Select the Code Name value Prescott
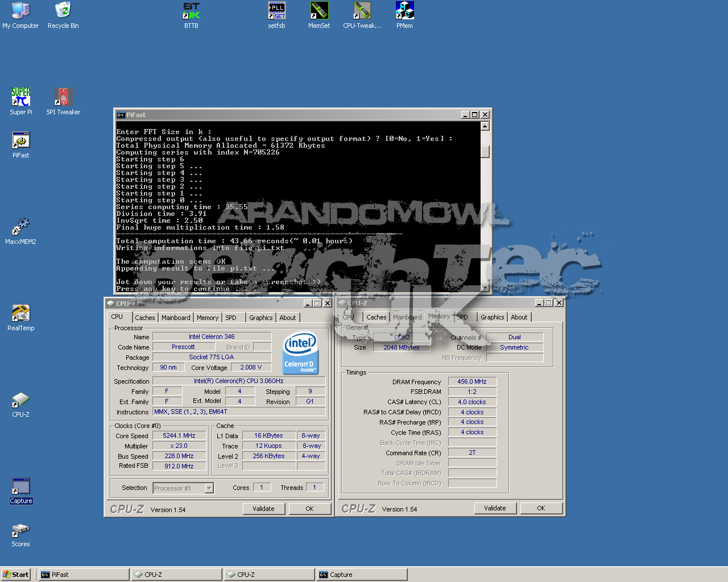Screen dimensions: 728x582 coord(183,347)
